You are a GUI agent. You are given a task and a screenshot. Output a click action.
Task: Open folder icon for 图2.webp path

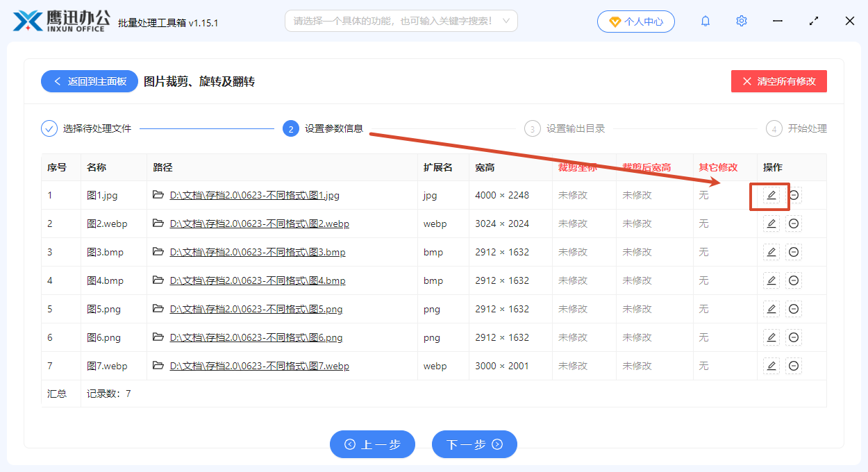(158, 224)
